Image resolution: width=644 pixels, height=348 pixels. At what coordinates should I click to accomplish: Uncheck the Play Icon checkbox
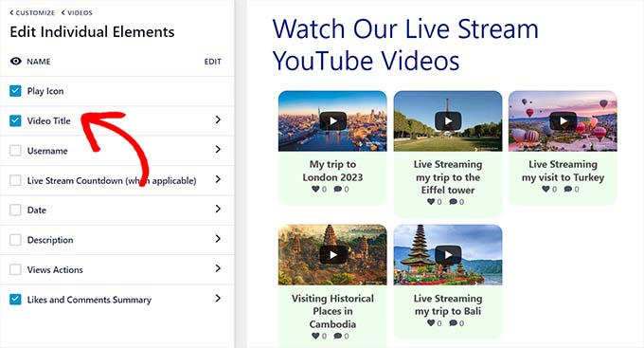point(15,91)
